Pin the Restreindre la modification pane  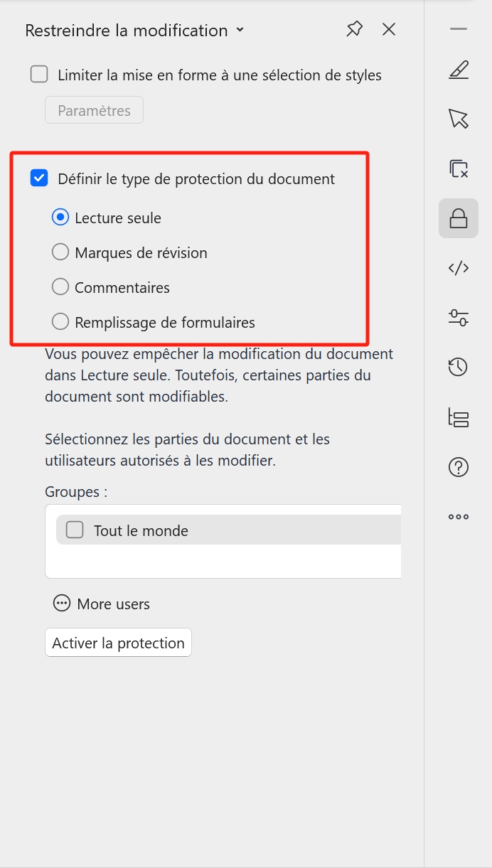[x=354, y=29]
